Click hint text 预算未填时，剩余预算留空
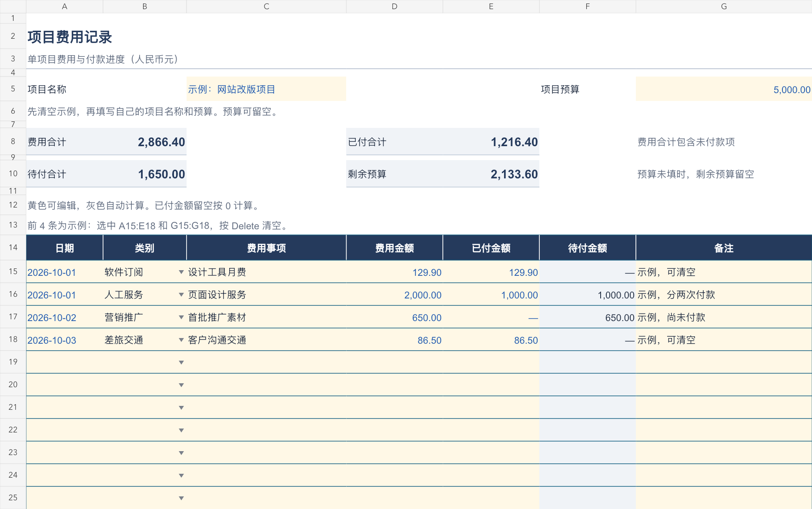Viewport: 812px width, 509px height. (x=695, y=174)
